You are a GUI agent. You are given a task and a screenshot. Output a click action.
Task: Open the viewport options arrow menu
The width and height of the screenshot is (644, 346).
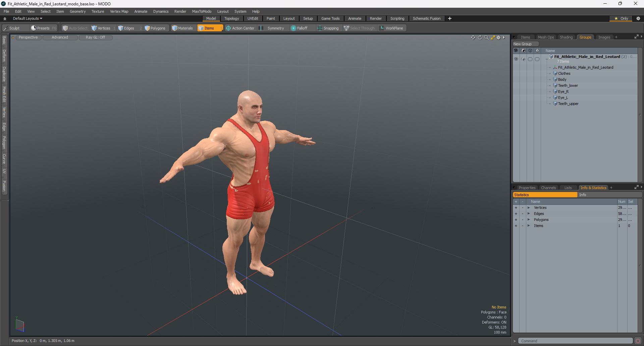504,38
